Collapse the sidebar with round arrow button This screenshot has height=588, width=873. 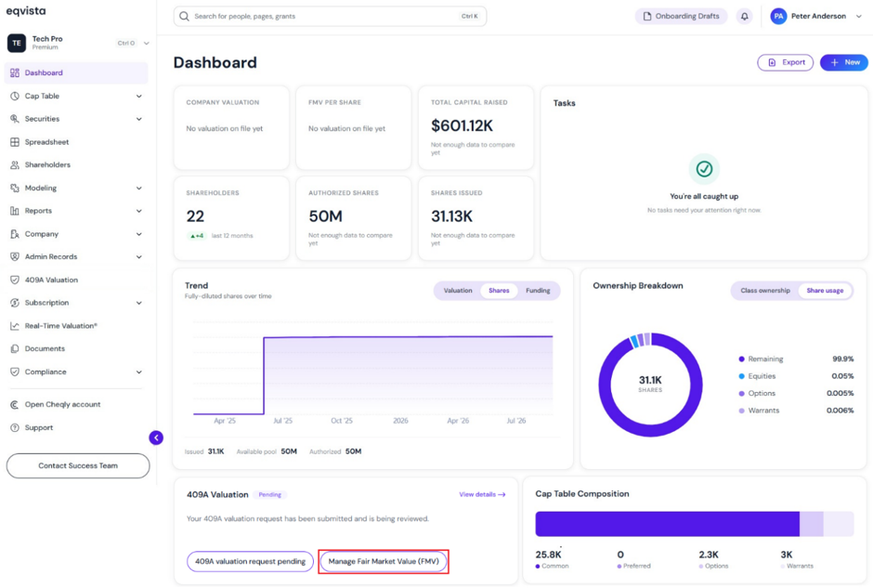156,438
